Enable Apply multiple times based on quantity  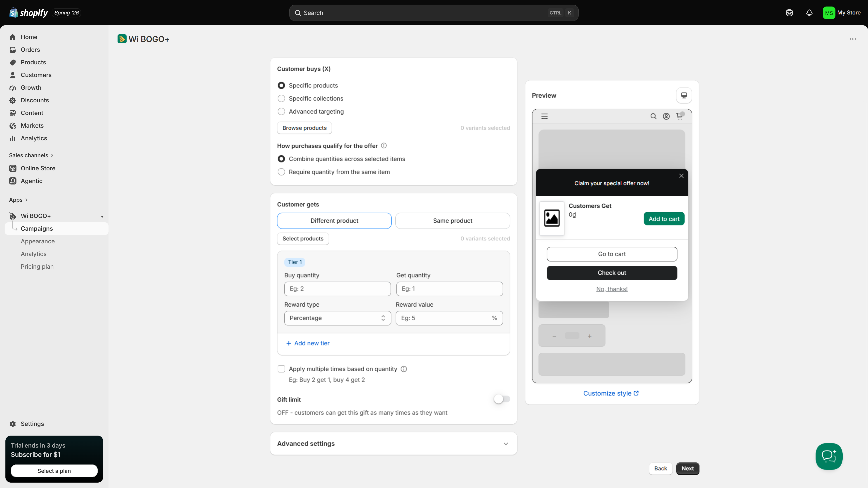(281, 369)
